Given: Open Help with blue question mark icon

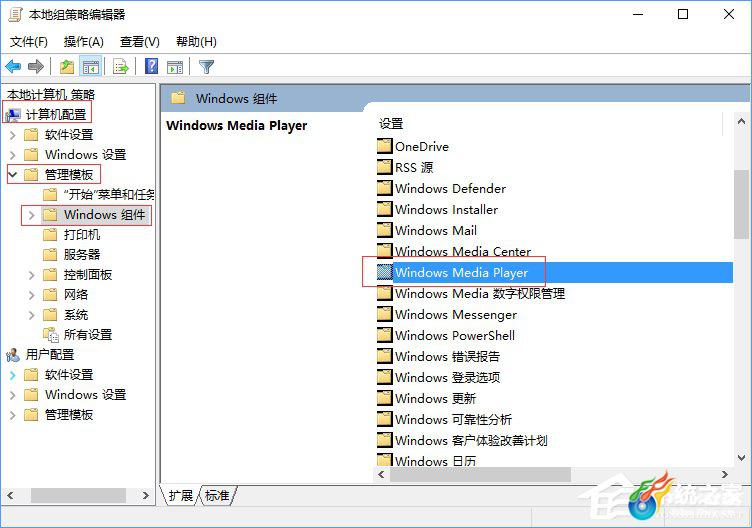Looking at the screenshot, I should (151, 66).
